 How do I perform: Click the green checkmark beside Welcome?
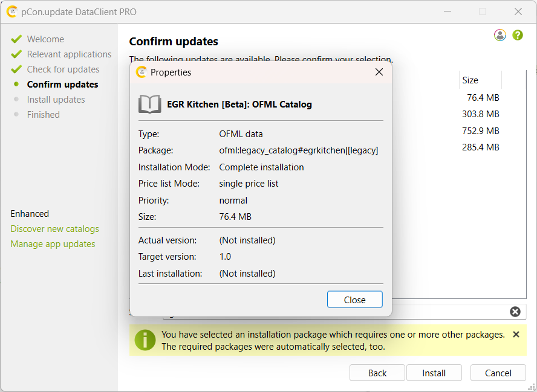[x=16, y=39]
